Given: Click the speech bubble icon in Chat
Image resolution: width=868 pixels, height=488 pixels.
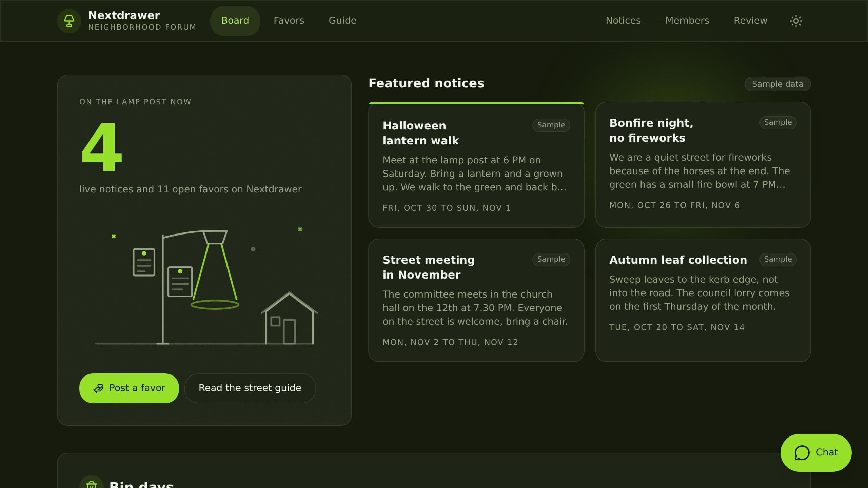Looking at the screenshot, I should pyautogui.click(x=802, y=453).
